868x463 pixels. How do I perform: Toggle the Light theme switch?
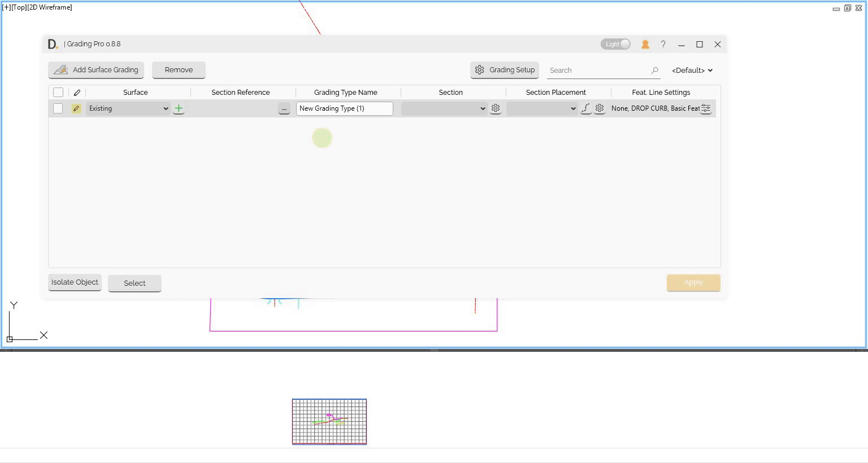click(x=615, y=44)
